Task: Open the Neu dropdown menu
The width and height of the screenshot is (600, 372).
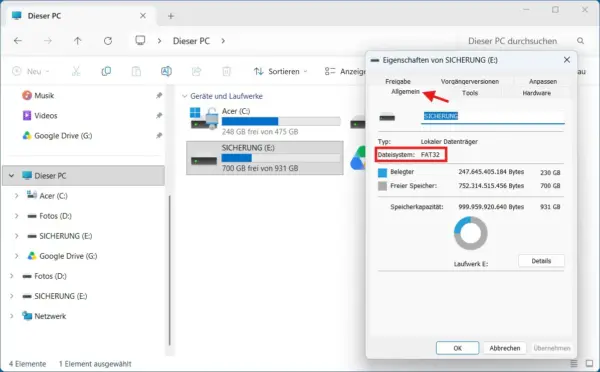Action: point(31,71)
